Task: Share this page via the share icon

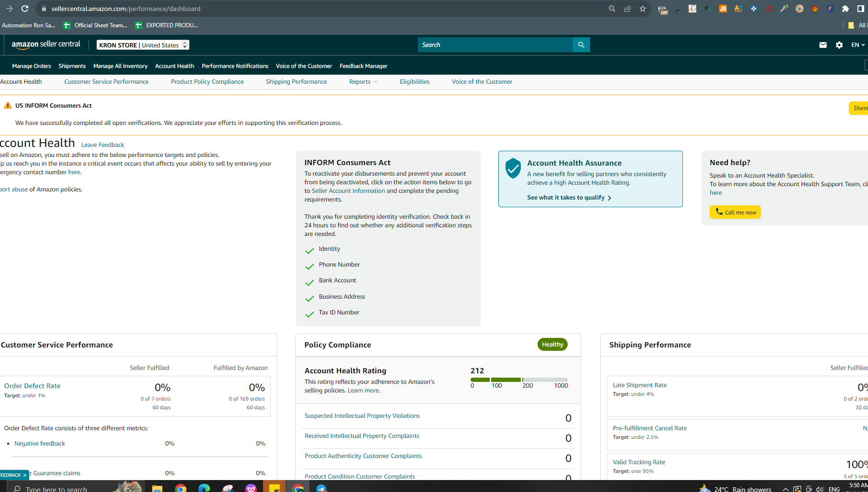Action: pos(627,9)
